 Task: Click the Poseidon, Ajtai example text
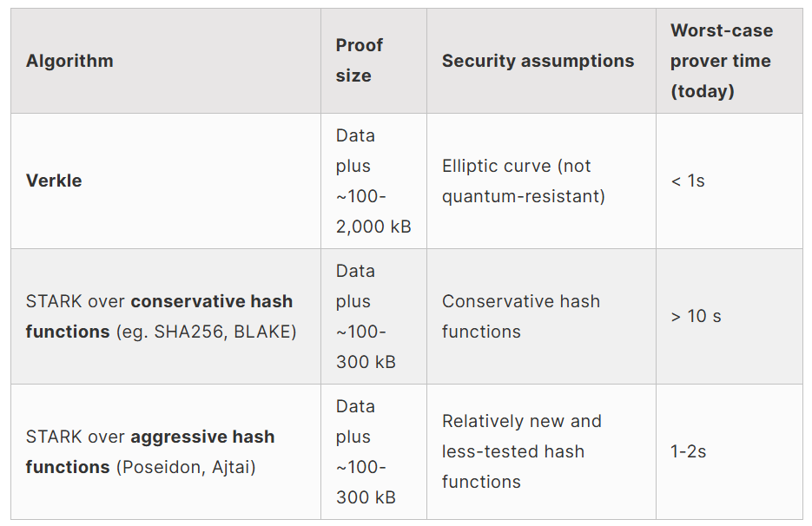click(186, 467)
